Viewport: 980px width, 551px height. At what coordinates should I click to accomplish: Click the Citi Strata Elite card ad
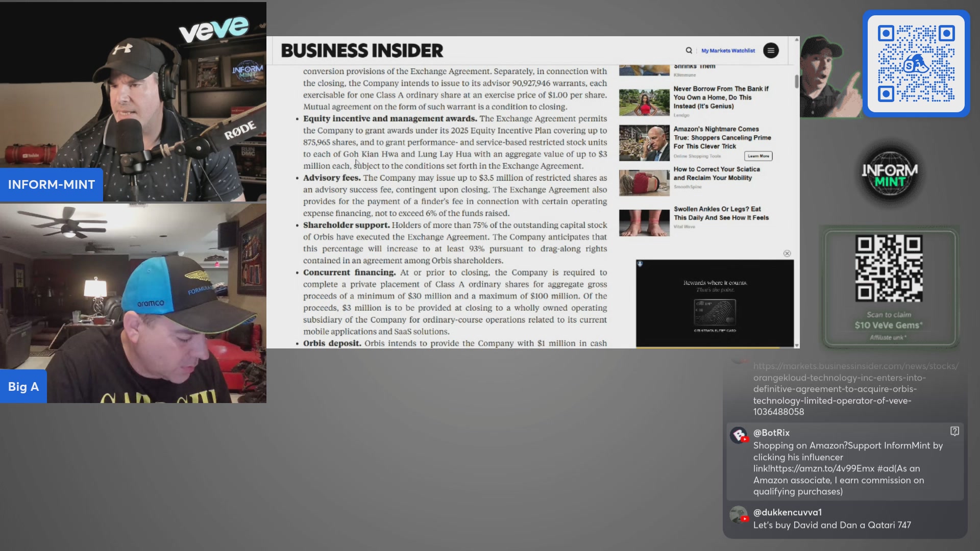click(x=715, y=304)
